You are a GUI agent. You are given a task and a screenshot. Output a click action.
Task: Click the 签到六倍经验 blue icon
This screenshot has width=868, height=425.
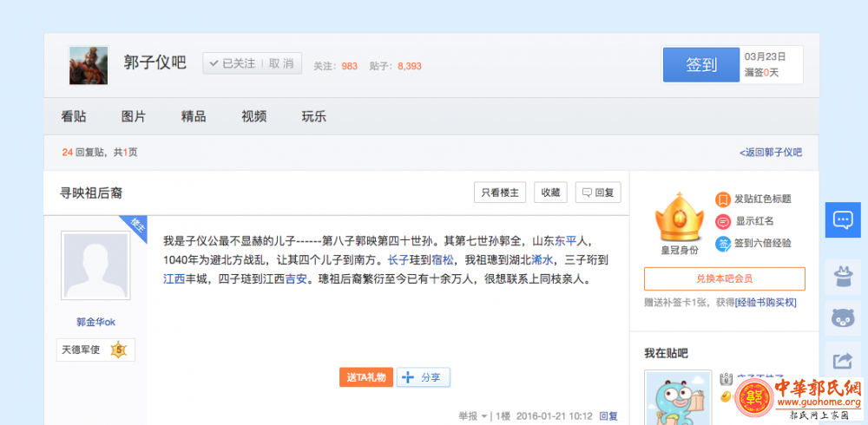tap(722, 244)
